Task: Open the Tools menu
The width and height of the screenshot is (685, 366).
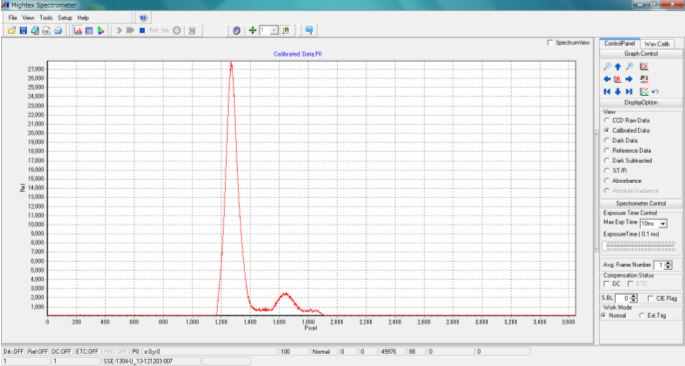Action: point(46,18)
